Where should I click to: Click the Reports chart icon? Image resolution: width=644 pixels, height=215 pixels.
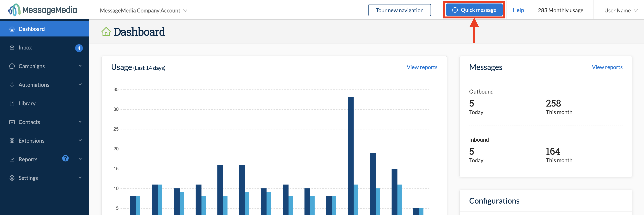click(12, 159)
